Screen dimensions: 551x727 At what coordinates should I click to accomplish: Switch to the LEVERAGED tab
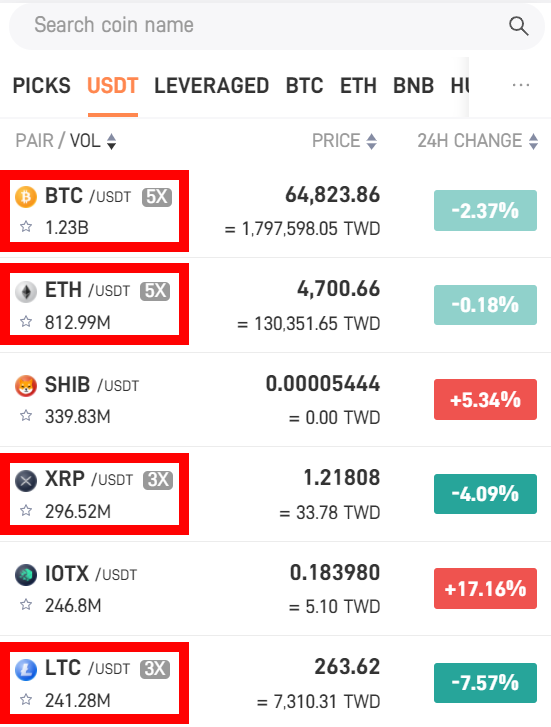[211, 86]
